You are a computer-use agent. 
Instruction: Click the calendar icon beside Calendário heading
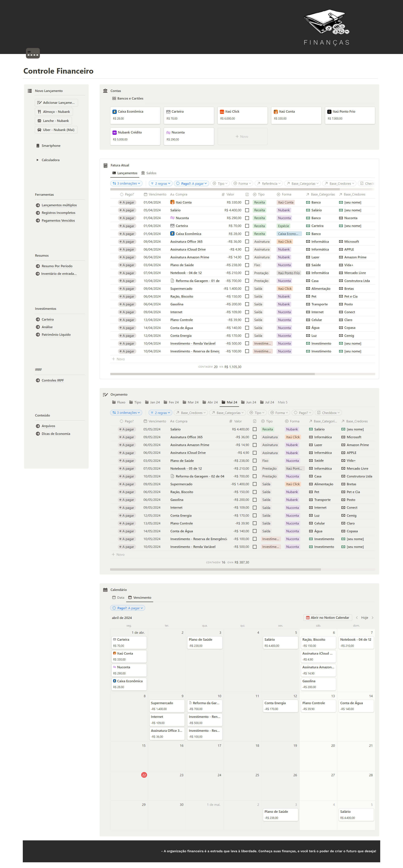[x=105, y=590]
